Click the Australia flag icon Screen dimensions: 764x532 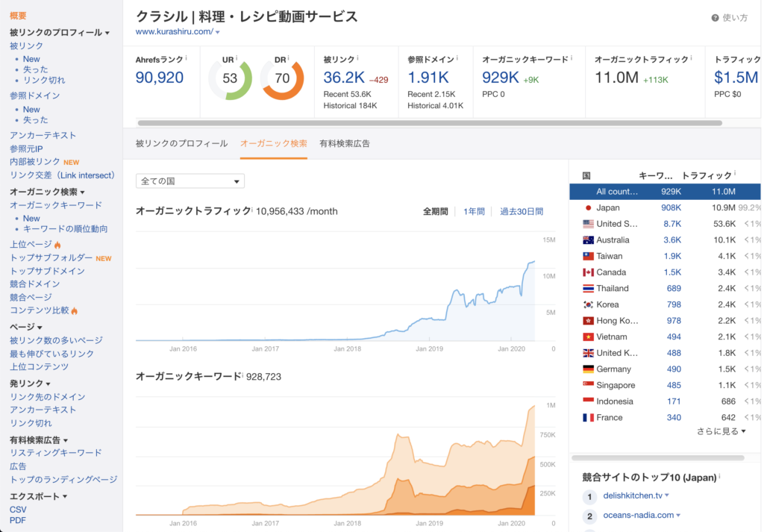tap(588, 240)
